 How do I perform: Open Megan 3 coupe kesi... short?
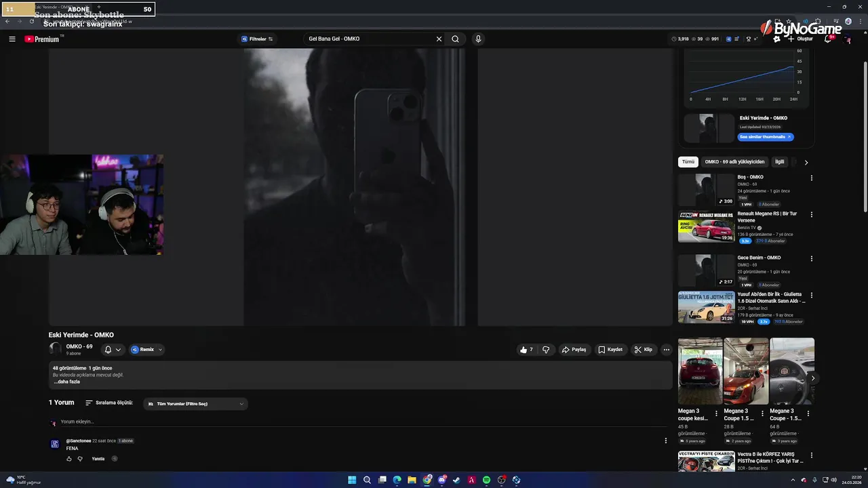(x=700, y=371)
